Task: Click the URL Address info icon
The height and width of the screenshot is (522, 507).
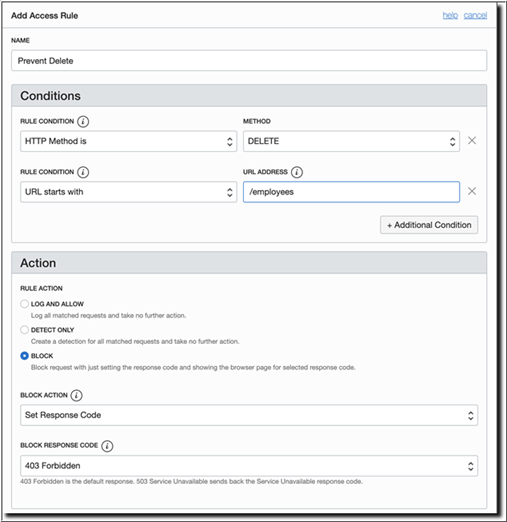Action: tap(297, 172)
